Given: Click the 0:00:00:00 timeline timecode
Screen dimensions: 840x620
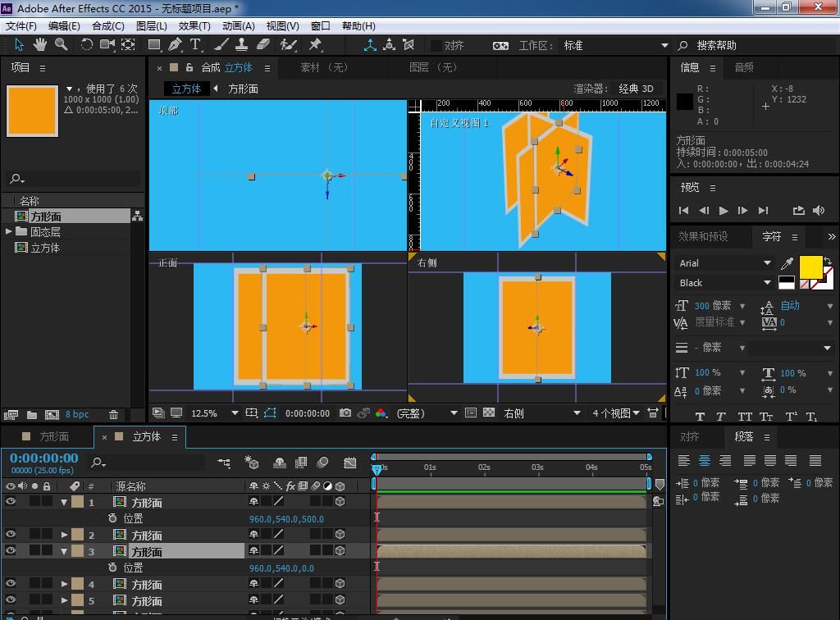Looking at the screenshot, I should (x=44, y=458).
